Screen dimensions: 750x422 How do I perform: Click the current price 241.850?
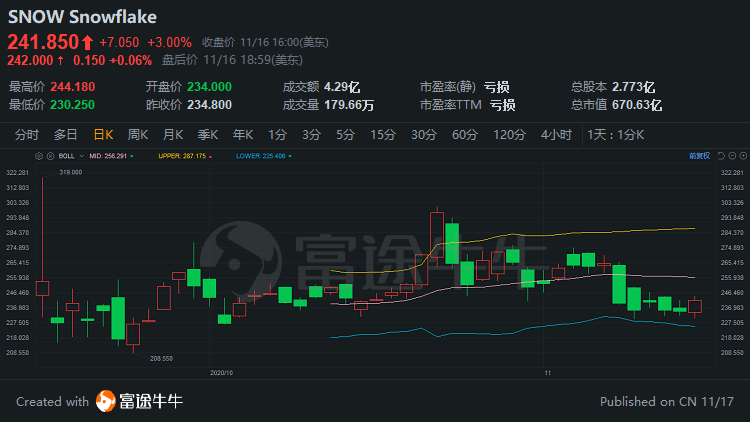click(43, 42)
